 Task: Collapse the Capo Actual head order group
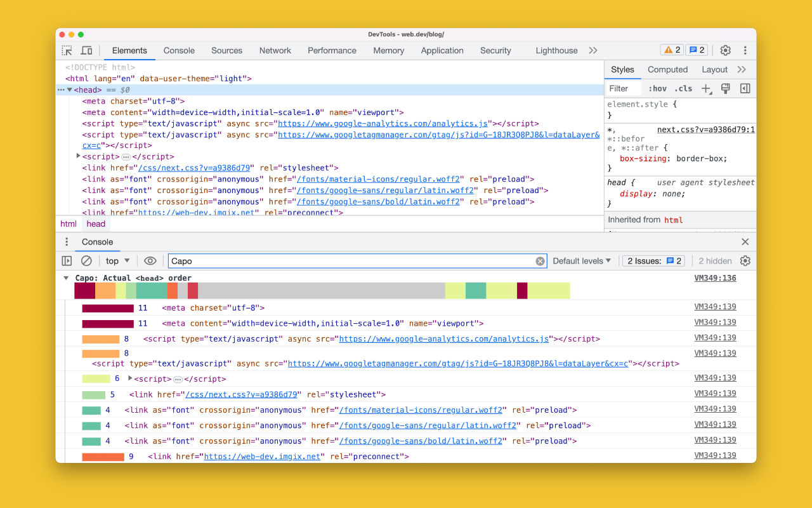click(x=66, y=278)
